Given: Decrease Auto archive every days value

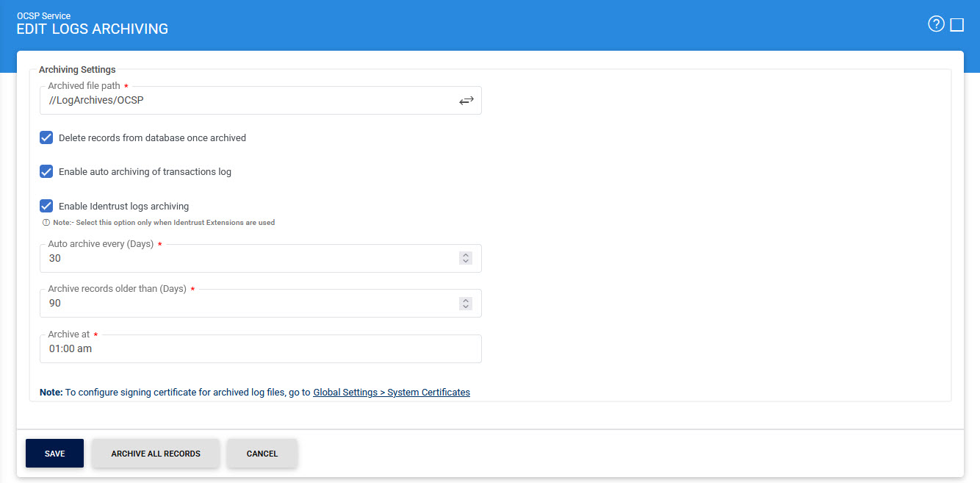Looking at the screenshot, I should 465,262.
